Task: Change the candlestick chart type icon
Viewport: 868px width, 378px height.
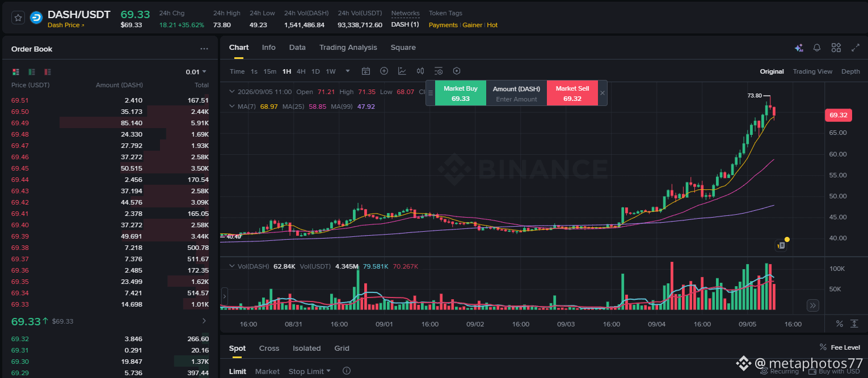Action: 420,71
